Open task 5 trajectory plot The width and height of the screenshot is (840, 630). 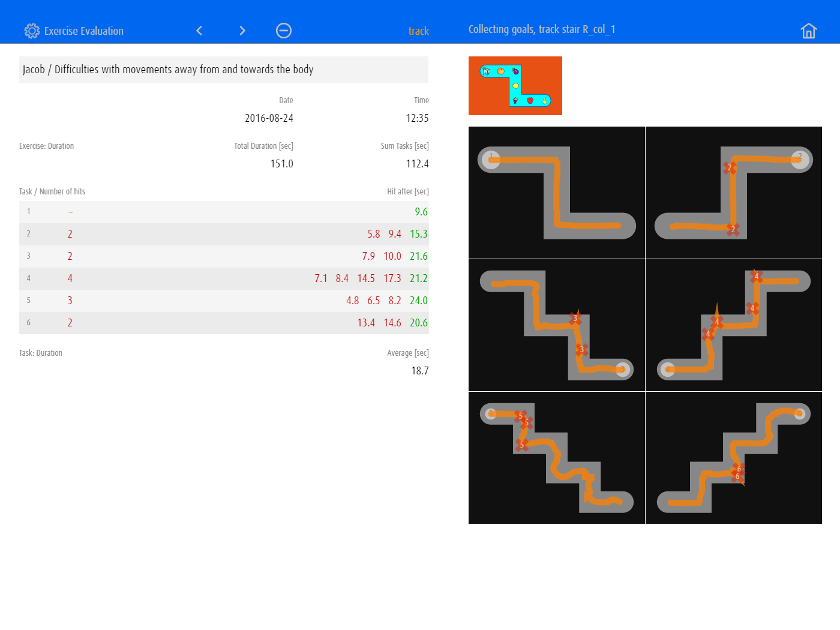(556, 458)
